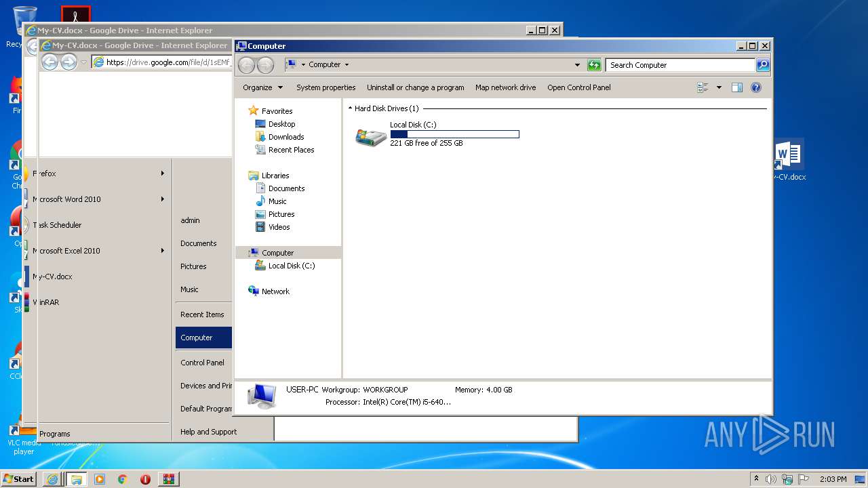Screen dimensions: 868x488
Task: Click the Change your view icon
Action: tap(703, 87)
